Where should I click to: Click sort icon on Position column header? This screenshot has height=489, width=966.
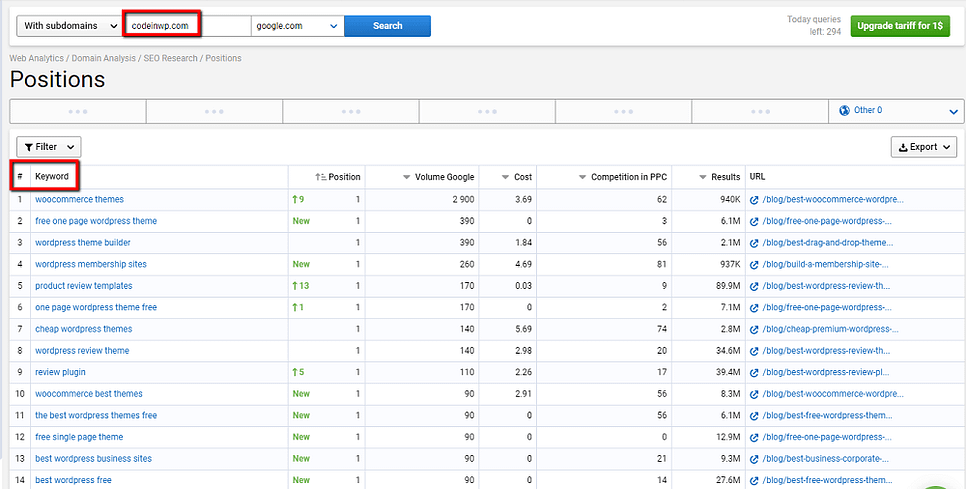pos(320,177)
